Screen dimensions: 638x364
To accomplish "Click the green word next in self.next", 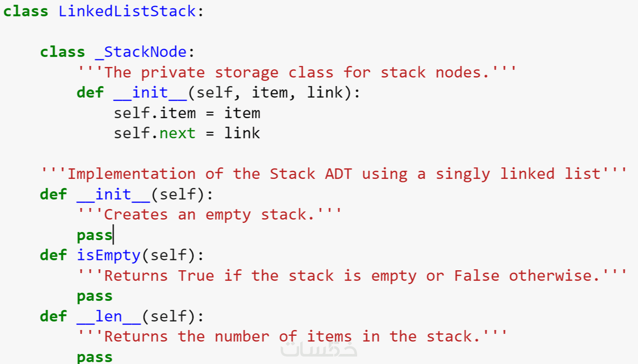I will (x=177, y=133).
